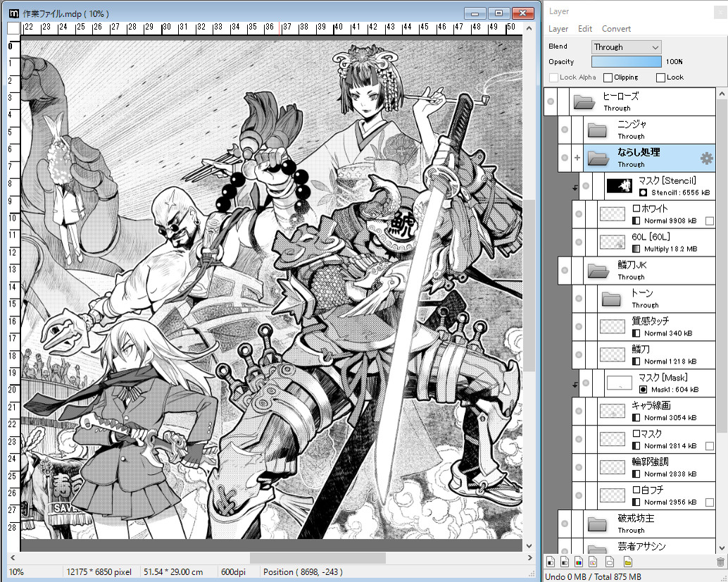This screenshot has height=582, width=728.
Task: Create a new layer folder
Action: pos(627,561)
